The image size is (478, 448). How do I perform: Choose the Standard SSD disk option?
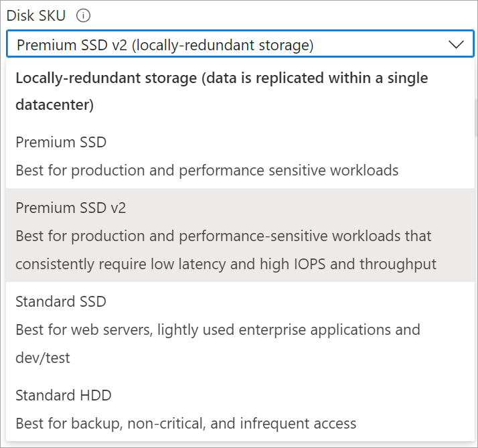pos(61,301)
